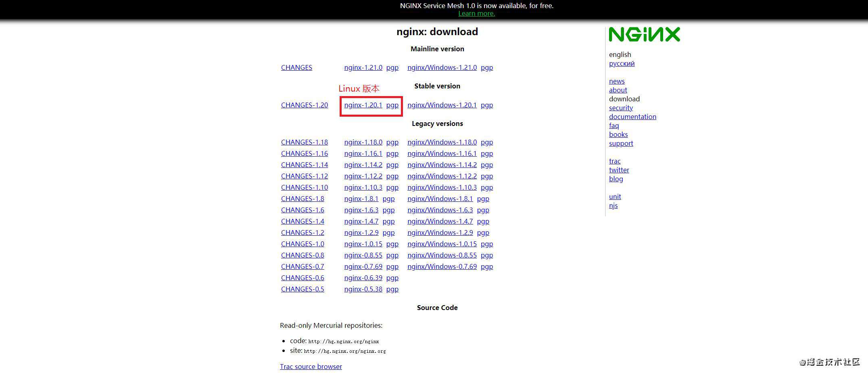The width and height of the screenshot is (868, 373).
Task: Download nginx-1.4.7
Action: click(x=361, y=221)
